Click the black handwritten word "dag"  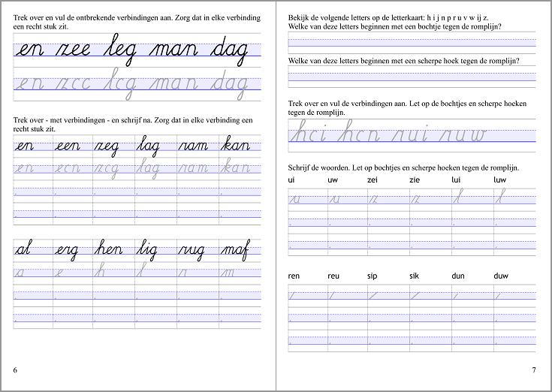[229, 51]
